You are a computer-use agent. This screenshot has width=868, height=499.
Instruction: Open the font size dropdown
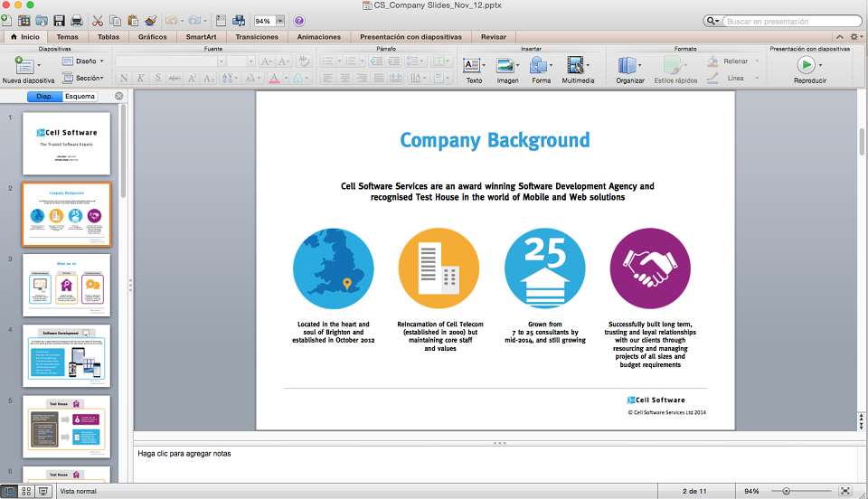tap(250, 61)
